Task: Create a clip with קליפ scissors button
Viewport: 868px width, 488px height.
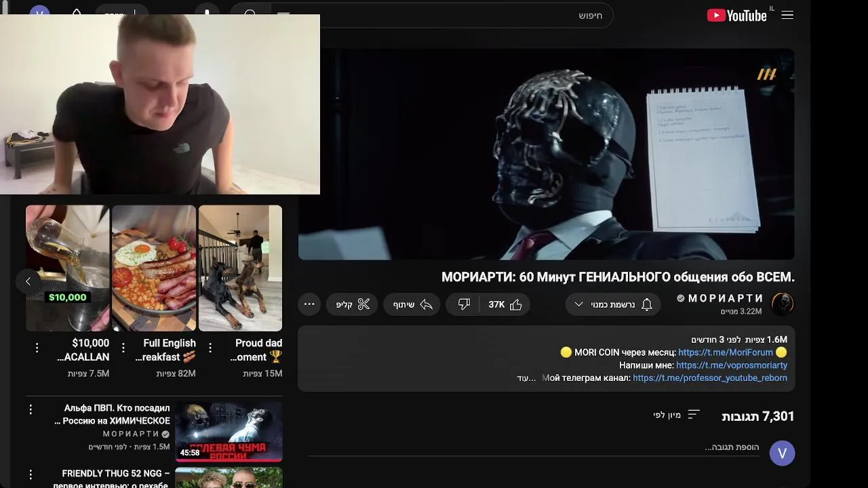Action: coord(353,304)
